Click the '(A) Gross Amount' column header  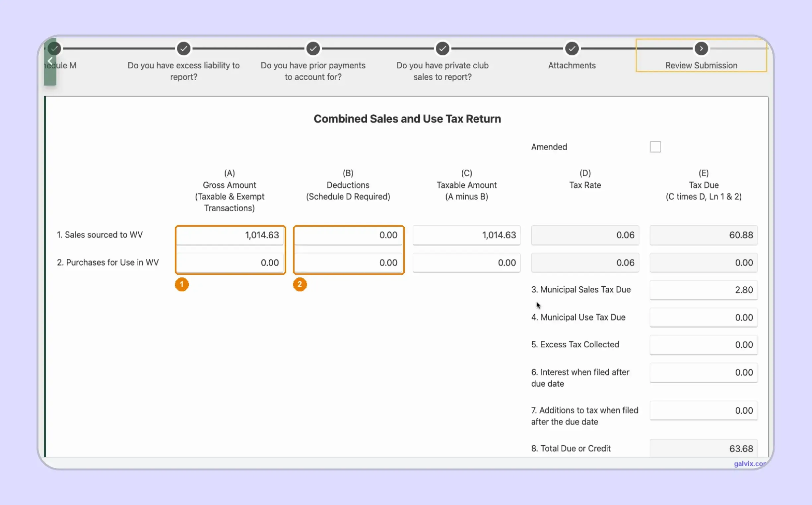click(230, 190)
